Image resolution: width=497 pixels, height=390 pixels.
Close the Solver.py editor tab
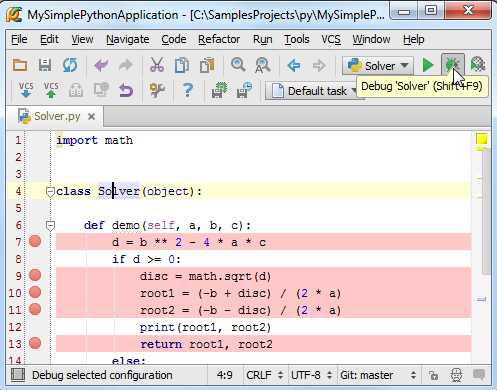(91, 116)
